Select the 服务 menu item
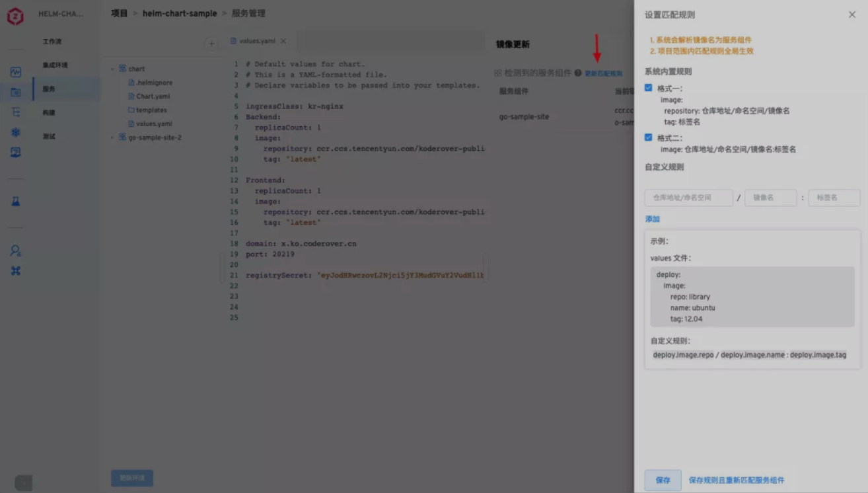 49,89
